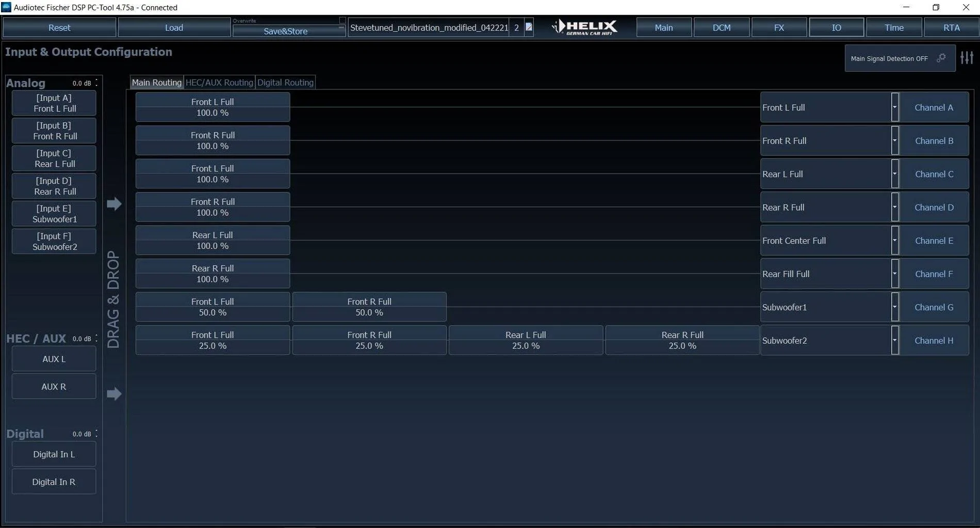Select the Channel F button
980x528 pixels.
coord(934,274)
